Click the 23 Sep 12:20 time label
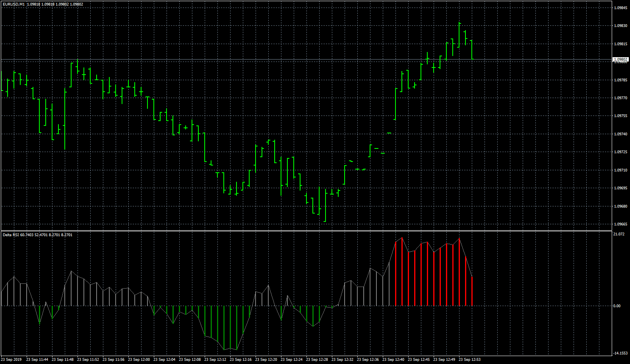Viewport: 630px width, 364px height. point(266,360)
